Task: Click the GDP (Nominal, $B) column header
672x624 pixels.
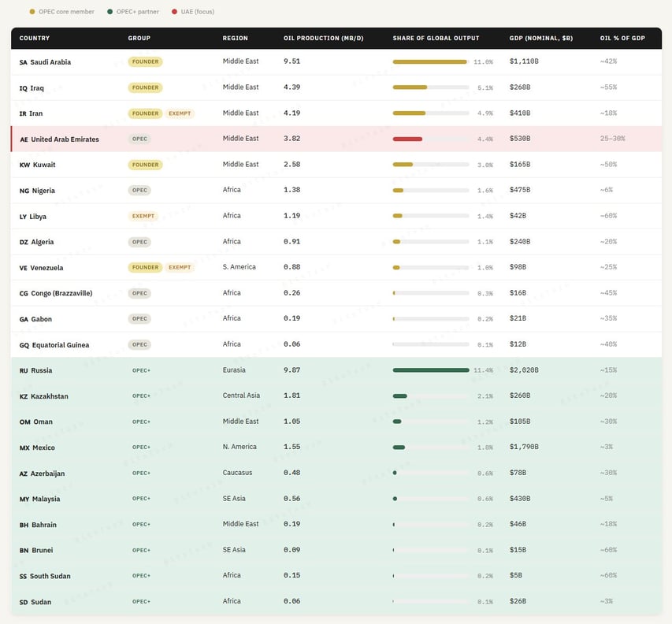Action: pyautogui.click(x=540, y=38)
